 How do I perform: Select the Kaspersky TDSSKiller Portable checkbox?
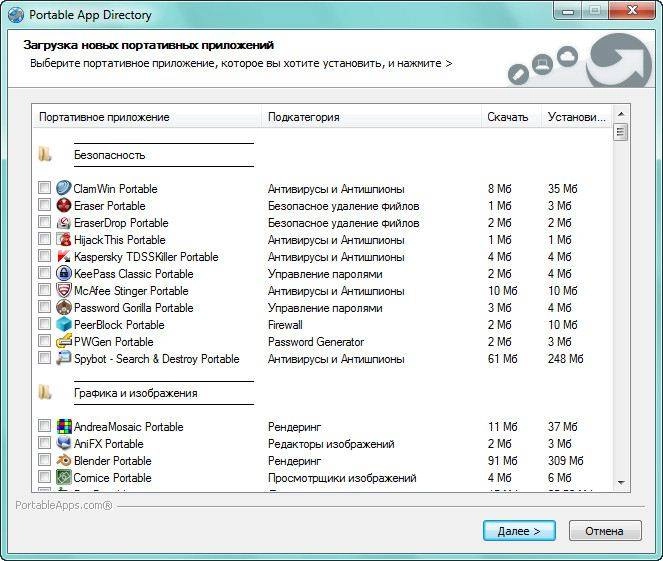(44, 255)
